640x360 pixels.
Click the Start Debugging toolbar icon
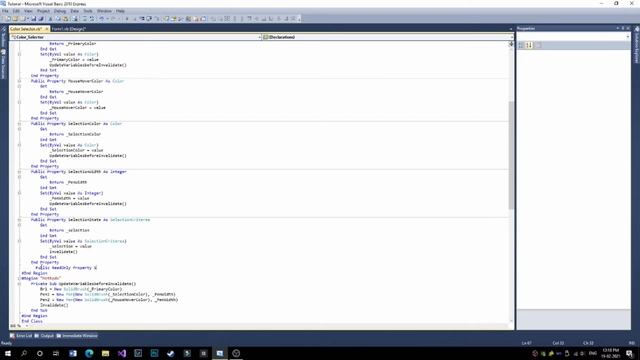127,19
